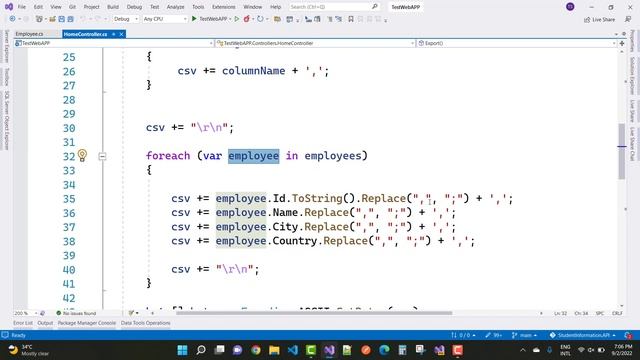Click the Visual Studio logo icon

pos(9,7)
